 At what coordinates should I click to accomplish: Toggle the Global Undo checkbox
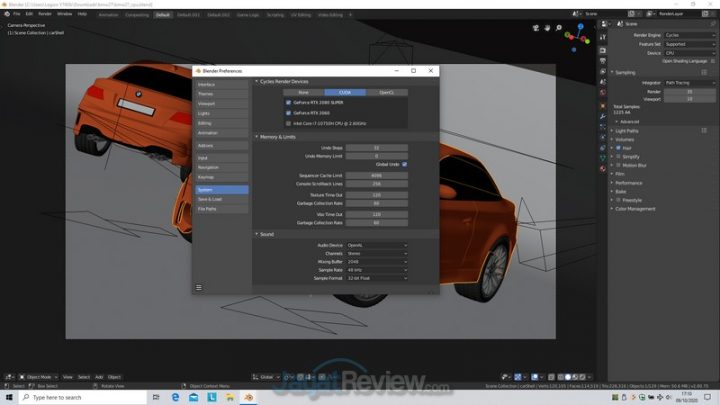point(405,164)
